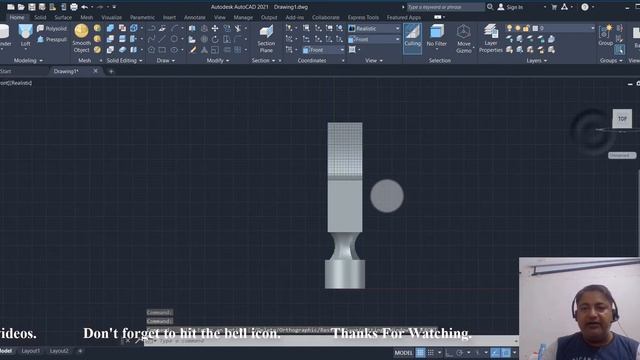
Task: Open the Realistic visual style dropdown
Action: click(x=374, y=29)
